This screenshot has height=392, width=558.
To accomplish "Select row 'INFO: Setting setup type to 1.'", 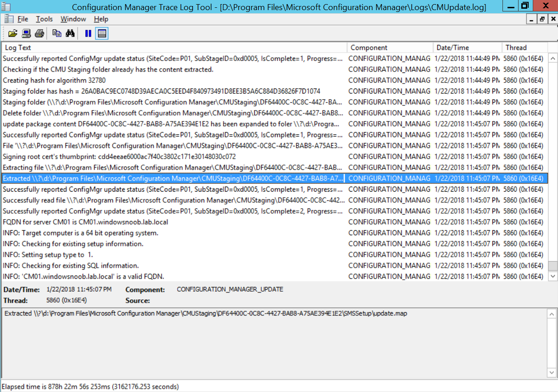I will (274, 255).
